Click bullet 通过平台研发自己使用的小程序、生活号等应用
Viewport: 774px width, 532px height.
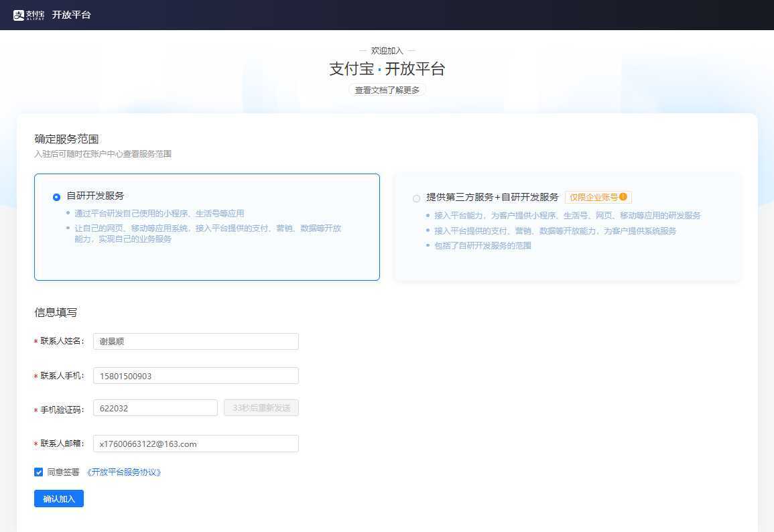click(159, 213)
